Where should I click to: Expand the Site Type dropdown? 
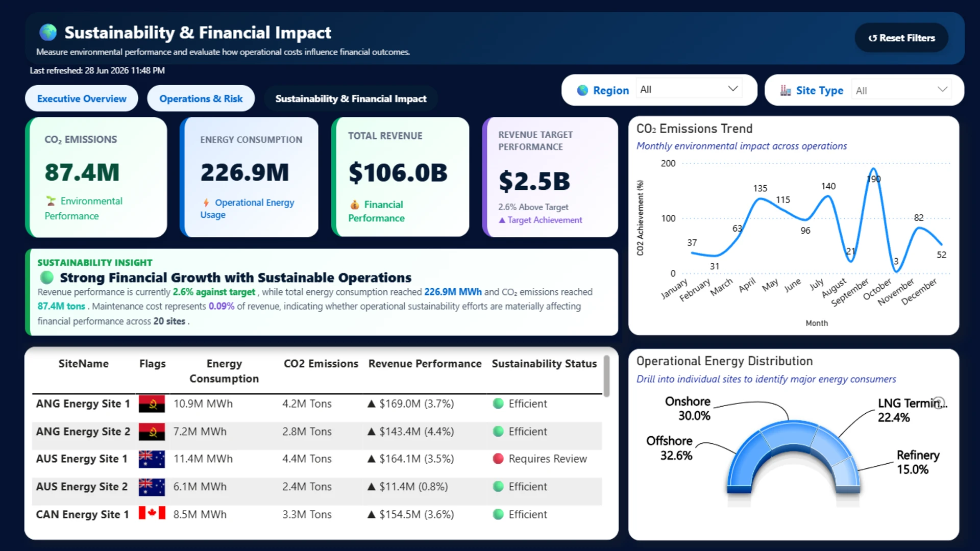click(x=901, y=90)
